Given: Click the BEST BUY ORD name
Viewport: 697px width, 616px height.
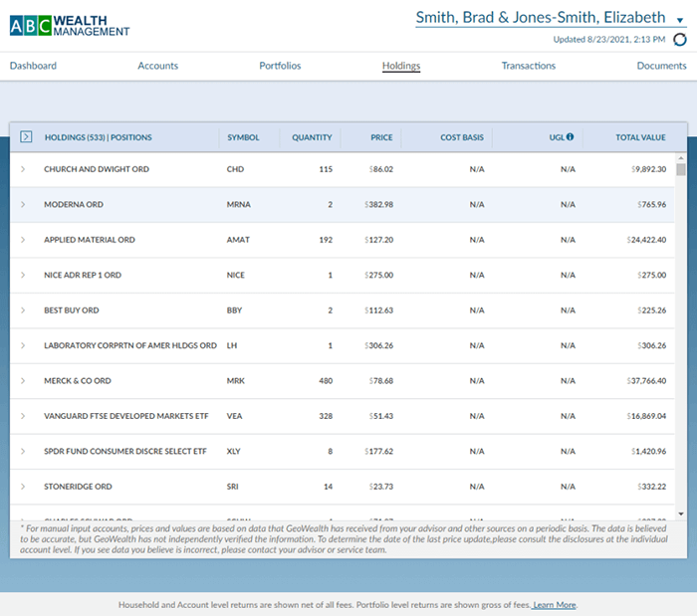Looking at the screenshot, I should tap(71, 310).
